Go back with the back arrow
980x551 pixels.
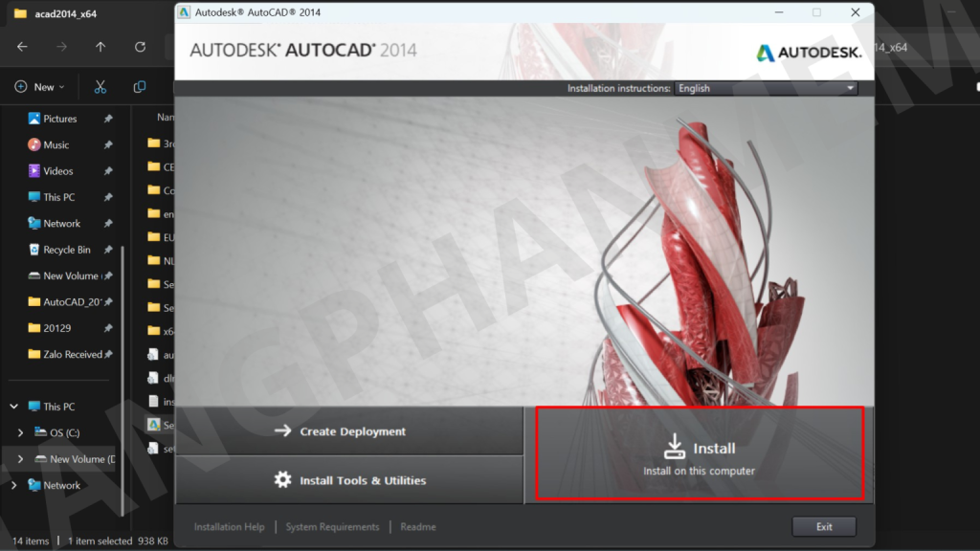(22, 47)
